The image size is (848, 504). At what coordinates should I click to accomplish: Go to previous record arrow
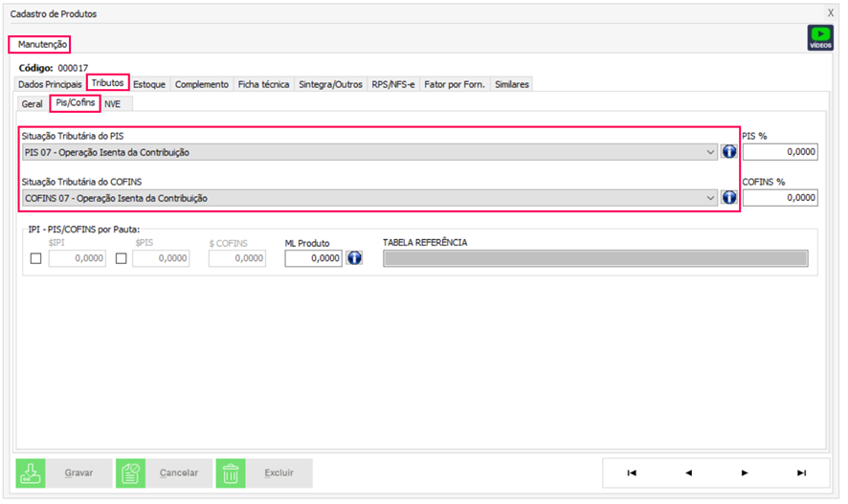click(x=688, y=472)
